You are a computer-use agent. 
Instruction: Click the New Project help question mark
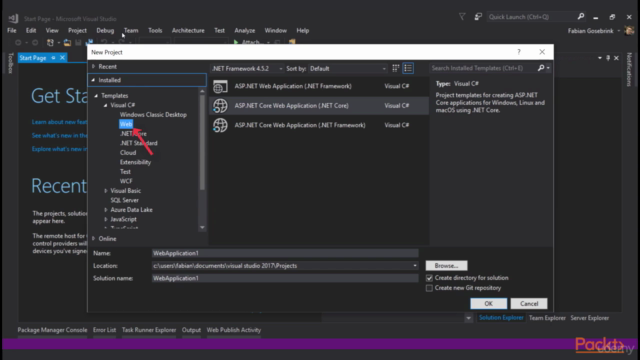(519, 52)
